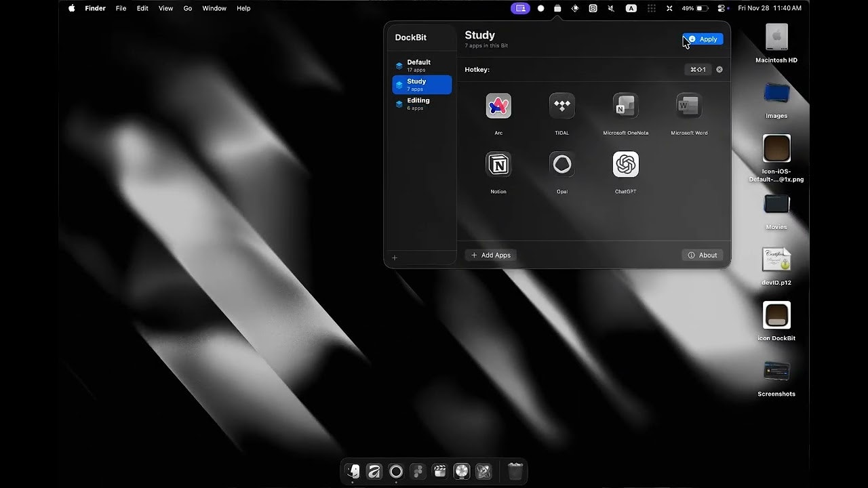Open the About button
The image size is (868, 488).
pyautogui.click(x=703, y=255)
